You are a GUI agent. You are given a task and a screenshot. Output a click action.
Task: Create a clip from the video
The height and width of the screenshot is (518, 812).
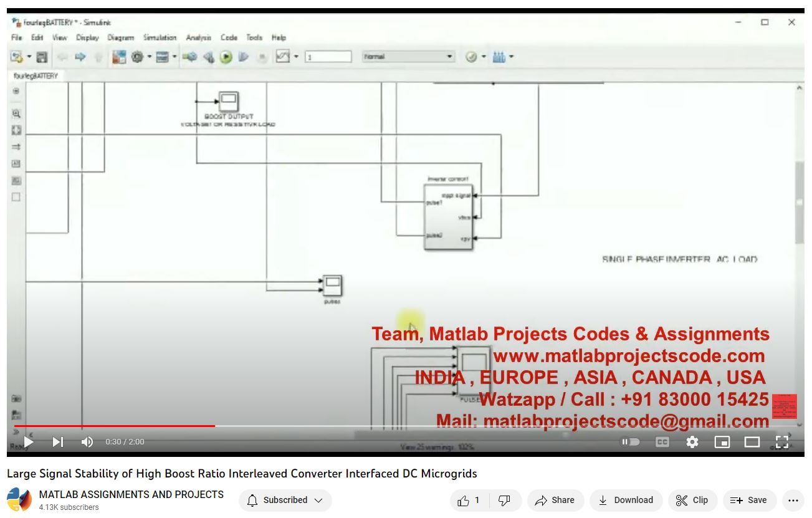click(692, 500)
